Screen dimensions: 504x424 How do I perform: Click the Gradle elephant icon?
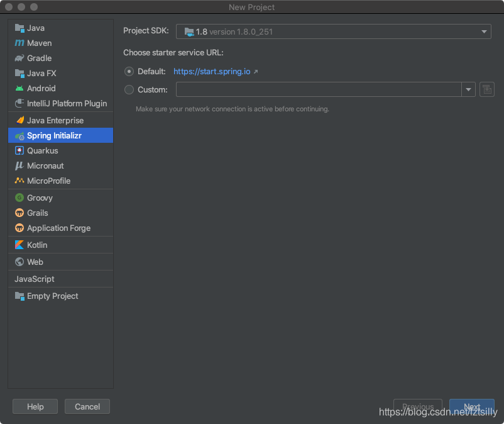pos(19,59)
